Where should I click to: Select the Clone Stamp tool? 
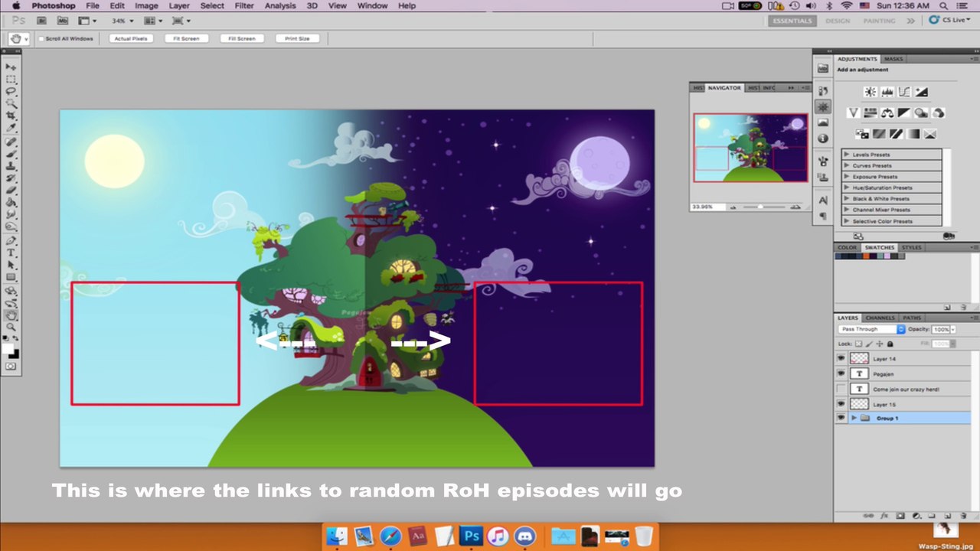click(x=11, y=165)
